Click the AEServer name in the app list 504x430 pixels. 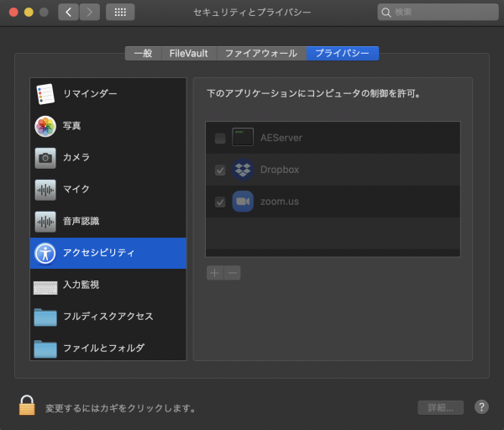(281, 138)
